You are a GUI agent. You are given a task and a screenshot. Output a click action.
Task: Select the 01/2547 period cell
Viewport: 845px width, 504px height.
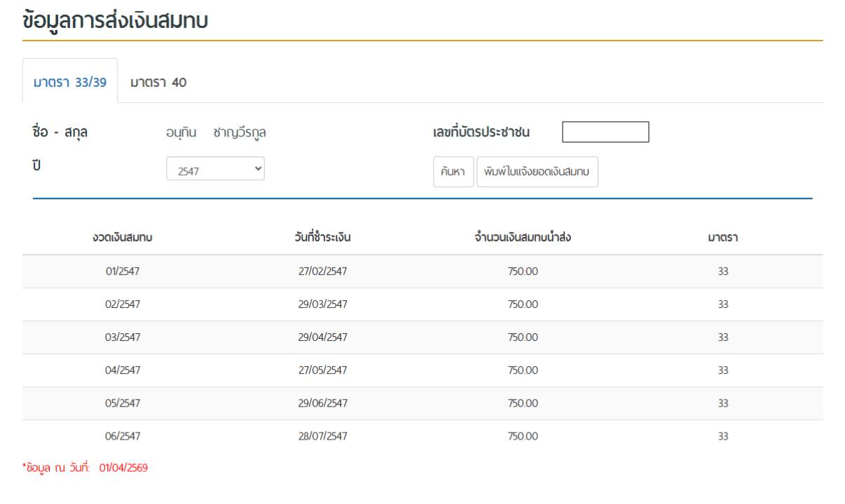coord(123,272)
